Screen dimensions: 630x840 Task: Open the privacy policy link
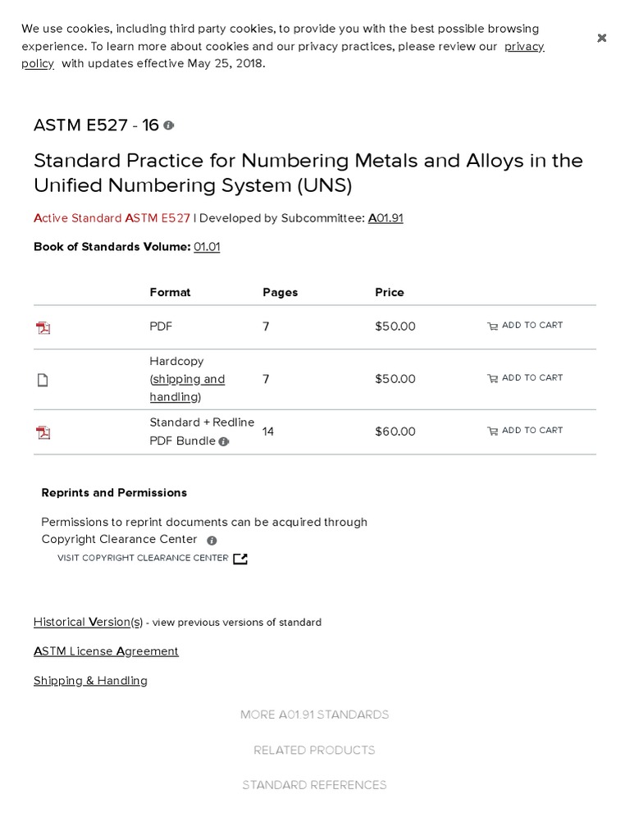coord(523,47)
